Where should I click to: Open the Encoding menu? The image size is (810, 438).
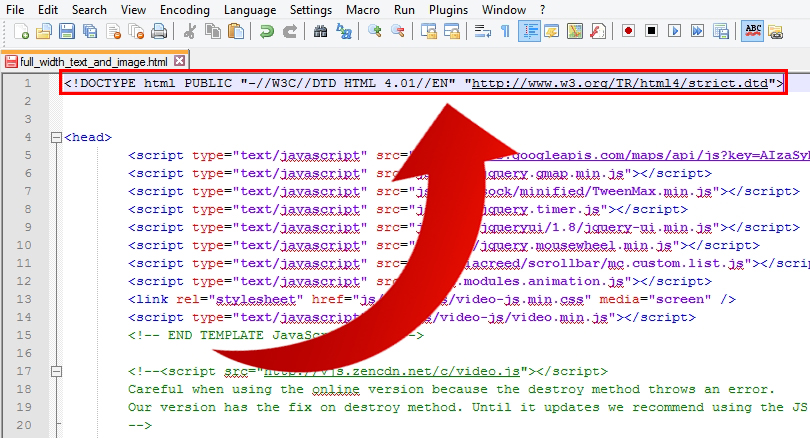tap(185, 9)
